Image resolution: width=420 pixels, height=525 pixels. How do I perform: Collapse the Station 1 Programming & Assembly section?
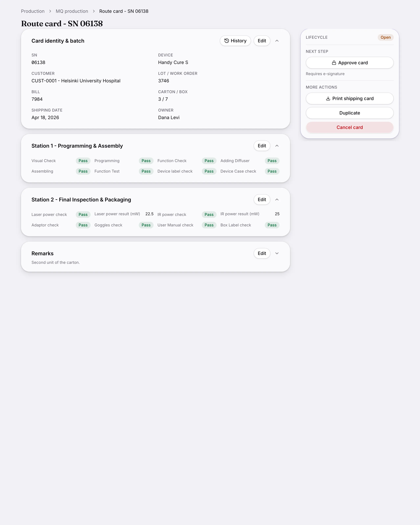(277, 146)
